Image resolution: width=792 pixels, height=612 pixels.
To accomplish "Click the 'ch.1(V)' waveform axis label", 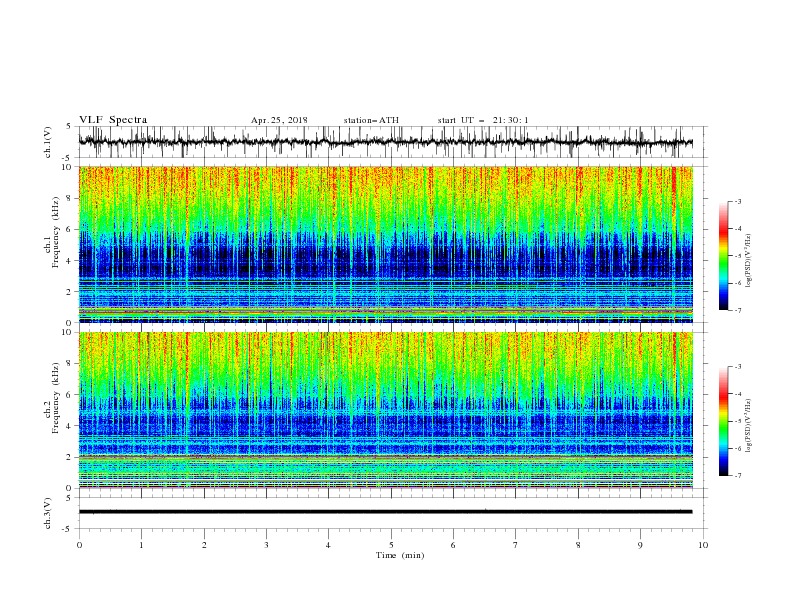I will (x=48, y=142).
